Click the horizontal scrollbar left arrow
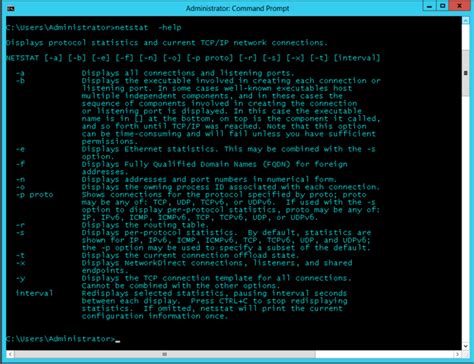This screenshot has height=364, width=474. click(x=10, y=354)
